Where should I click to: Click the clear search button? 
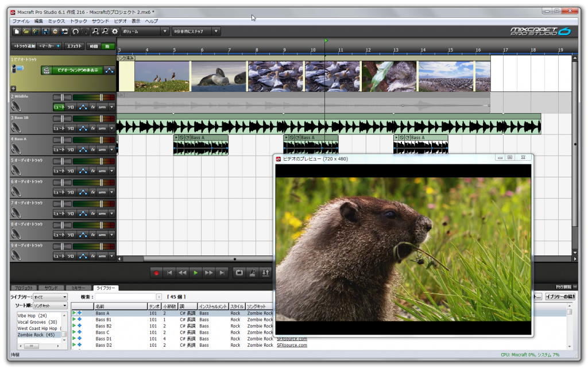pyautogui.click(x=159, y=297)
